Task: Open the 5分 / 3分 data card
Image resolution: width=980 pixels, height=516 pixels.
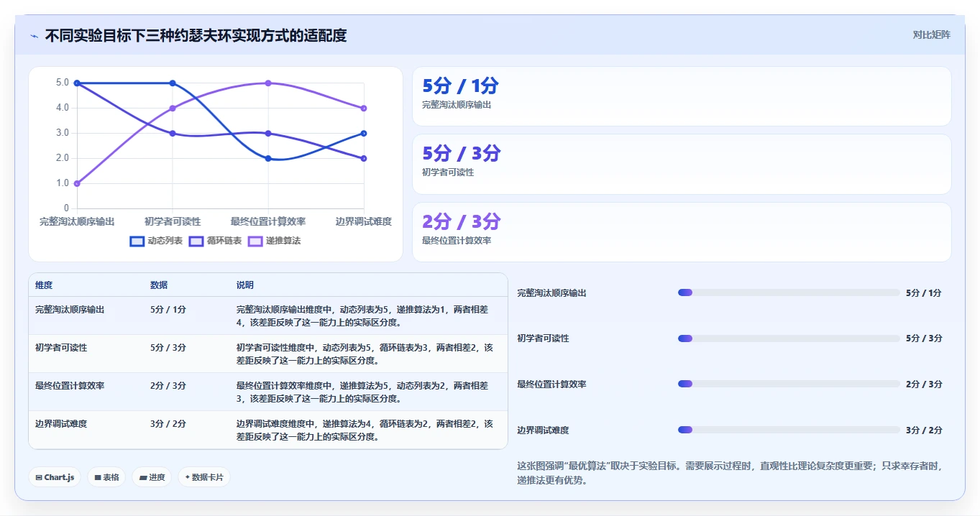Action: point(682,164)
